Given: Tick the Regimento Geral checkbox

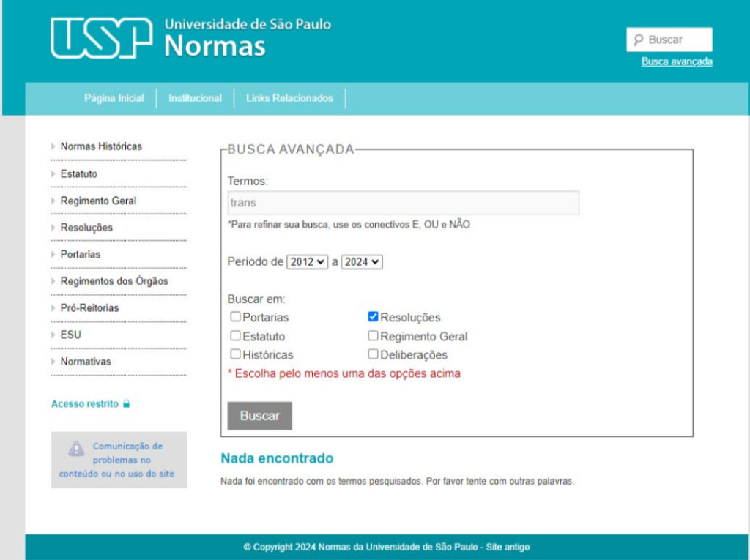Looking at the screenshot, I should pos(373,336).
